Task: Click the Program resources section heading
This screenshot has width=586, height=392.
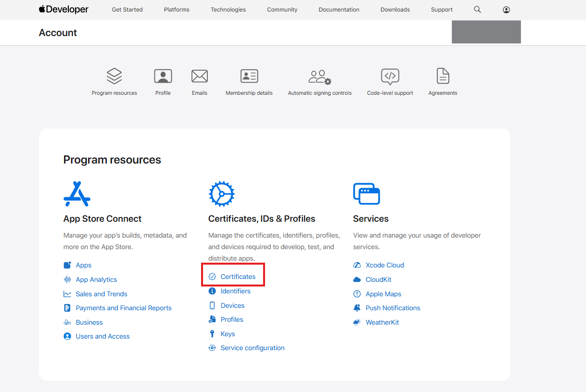Action: click(112, 160)
